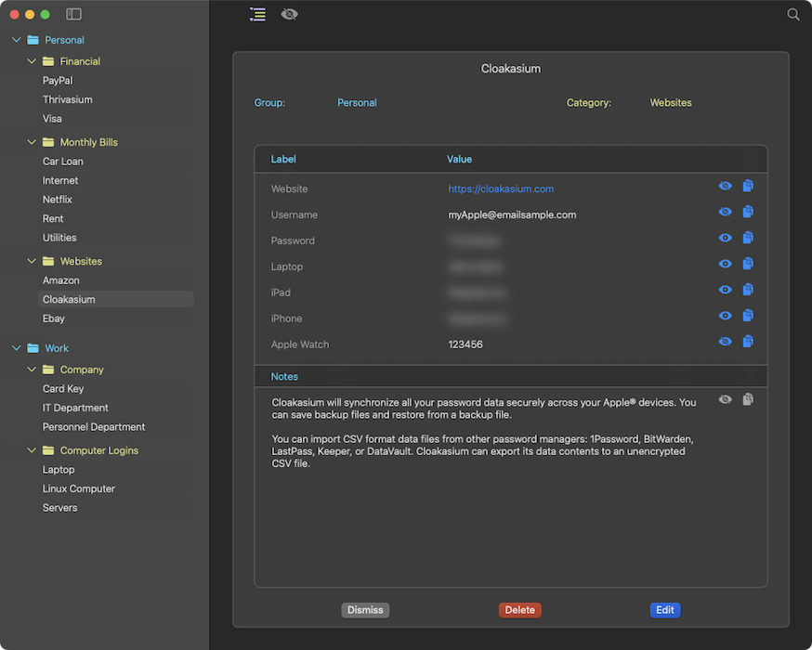Copy the Notes text
This screenshot has width=812, height=650.
coord(748,400)
